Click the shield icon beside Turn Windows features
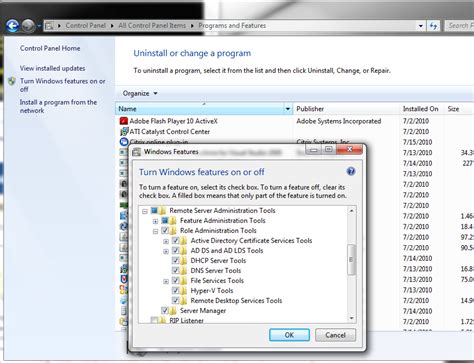 [x=12, y=81]
